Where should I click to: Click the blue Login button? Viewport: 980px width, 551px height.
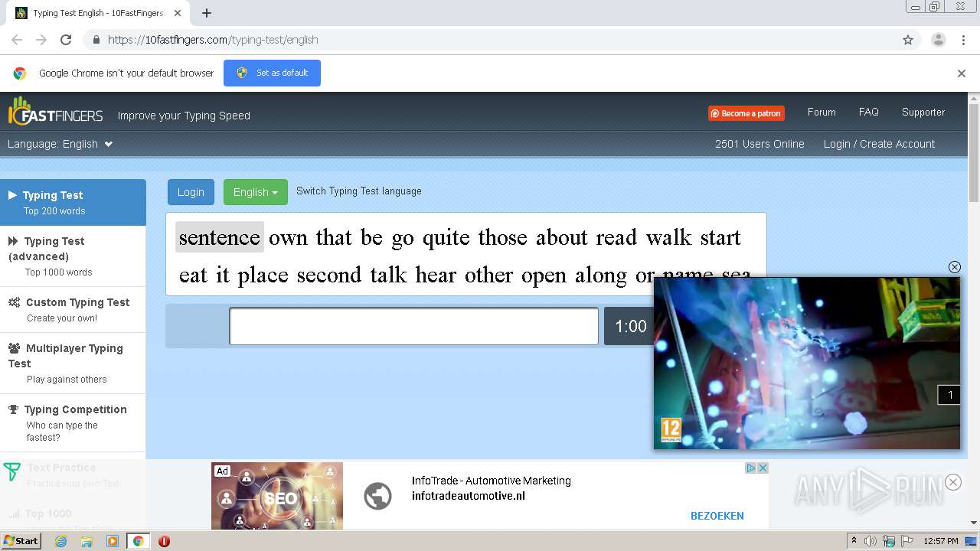pyautogui.click(x=191, y=192)
